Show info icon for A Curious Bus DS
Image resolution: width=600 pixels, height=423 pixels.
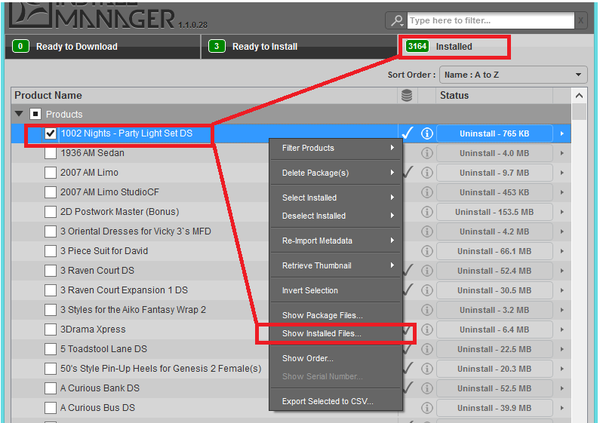point(427,408)
